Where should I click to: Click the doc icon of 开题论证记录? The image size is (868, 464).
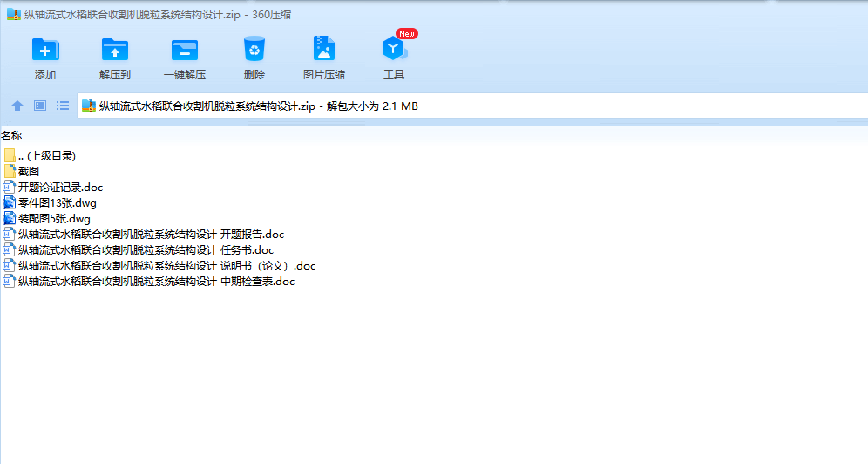pos(10,188)
